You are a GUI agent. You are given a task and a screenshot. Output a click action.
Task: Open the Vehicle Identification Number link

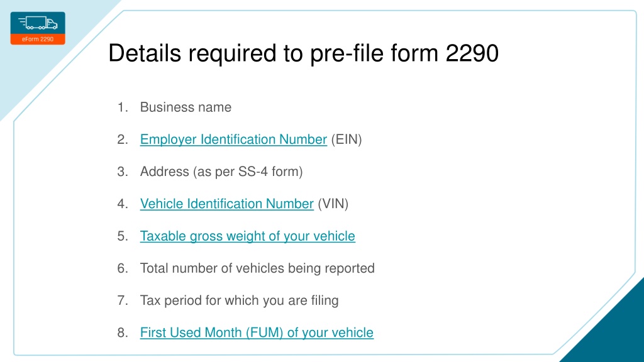click(226, 204)
